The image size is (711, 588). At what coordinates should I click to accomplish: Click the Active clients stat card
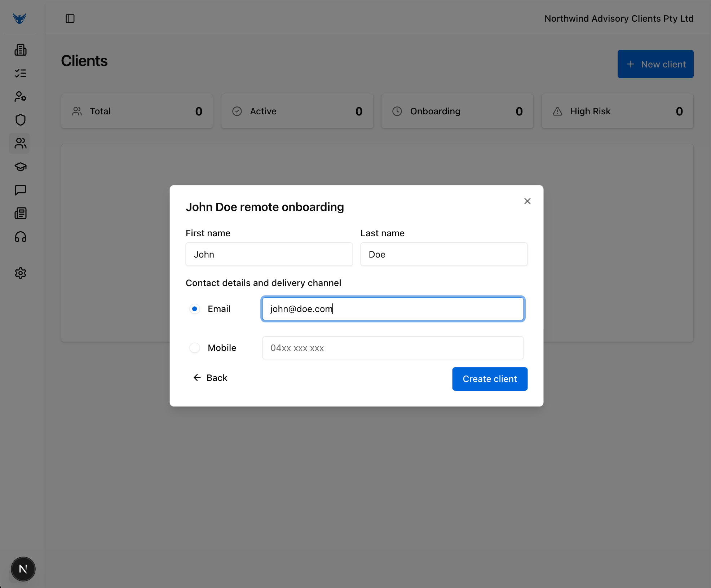297,111
